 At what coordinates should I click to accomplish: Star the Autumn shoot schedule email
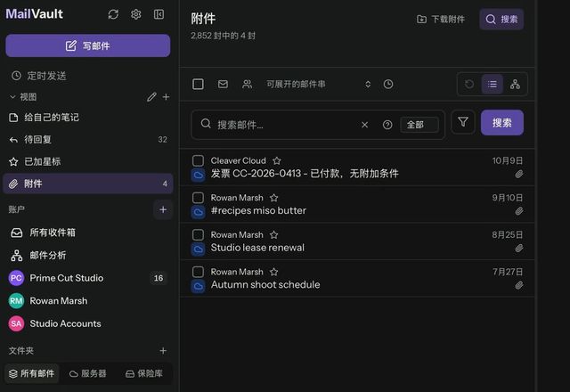coord(273,272)
